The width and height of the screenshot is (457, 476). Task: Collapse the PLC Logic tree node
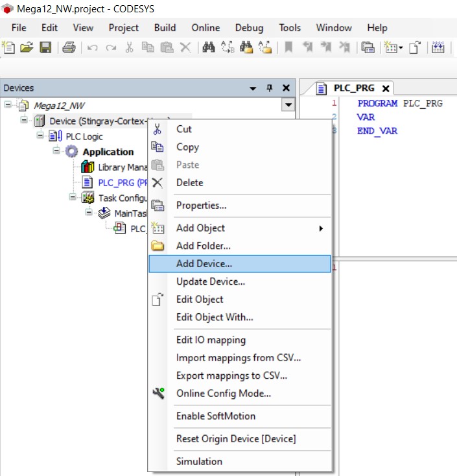pyautogui.click(x=40, y=136)
